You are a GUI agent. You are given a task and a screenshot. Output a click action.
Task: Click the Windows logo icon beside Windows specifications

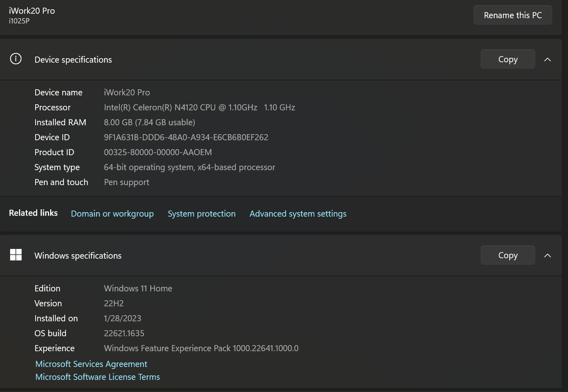pyautogui.click(x=16, y=255)
